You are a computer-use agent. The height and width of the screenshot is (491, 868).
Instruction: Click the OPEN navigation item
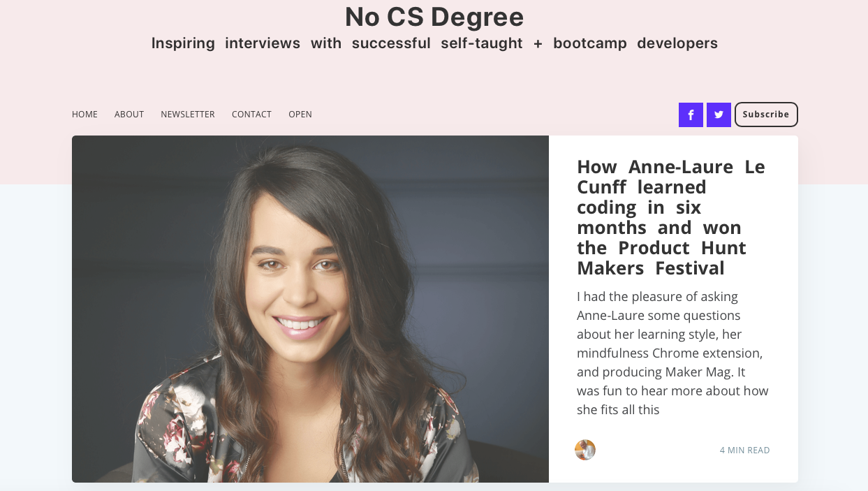(x=300, y=114)
